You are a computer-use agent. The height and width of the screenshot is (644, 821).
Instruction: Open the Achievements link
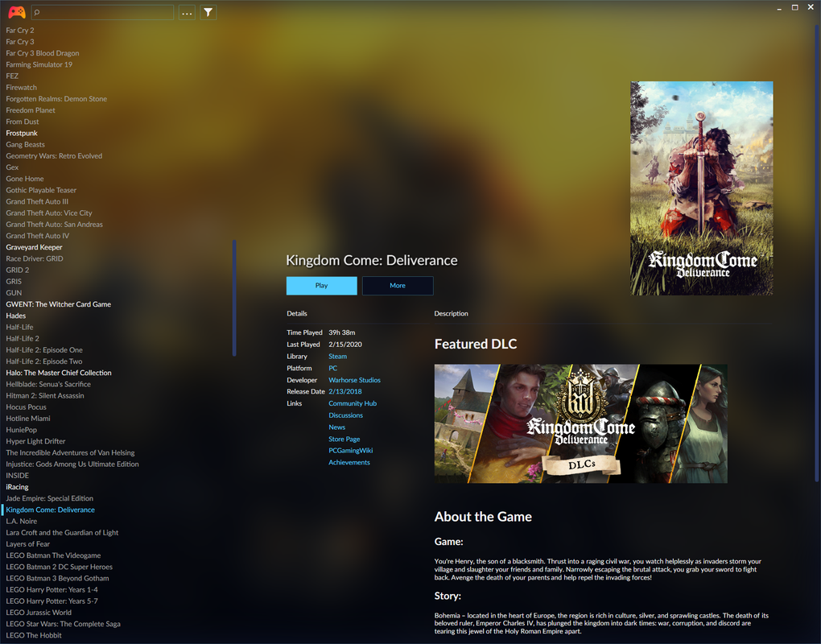point(349,462)
